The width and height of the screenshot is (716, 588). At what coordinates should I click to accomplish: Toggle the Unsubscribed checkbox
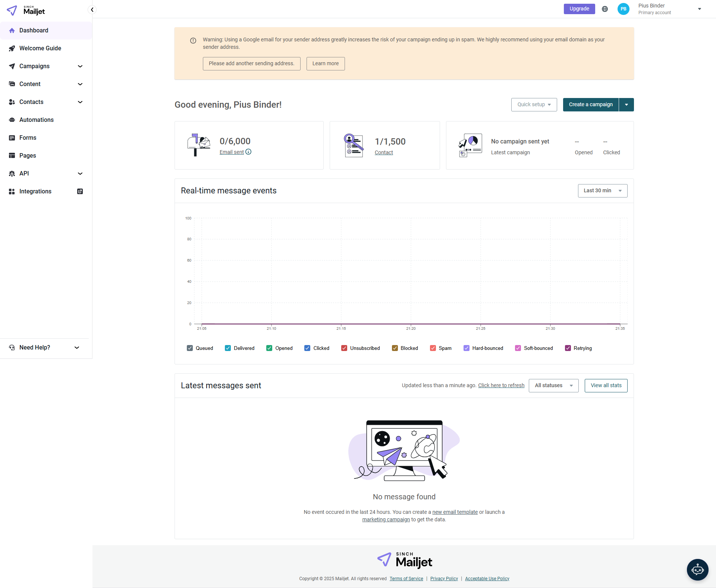(x=344, y=348)
